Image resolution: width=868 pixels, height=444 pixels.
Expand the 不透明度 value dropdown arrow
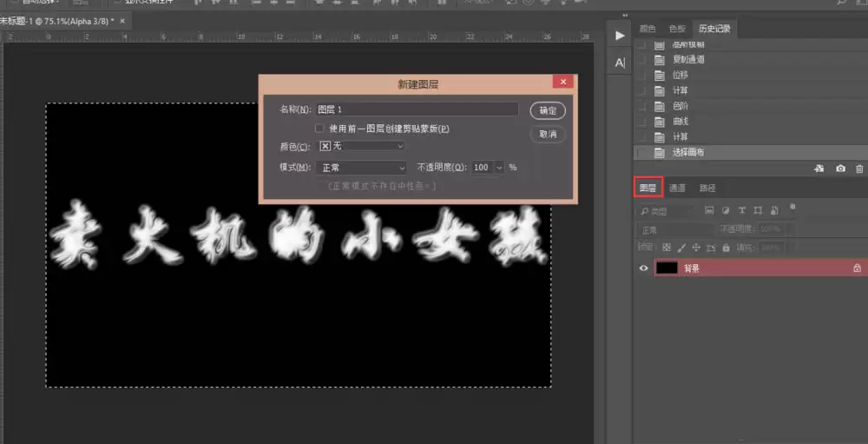(x=499, y=168)
